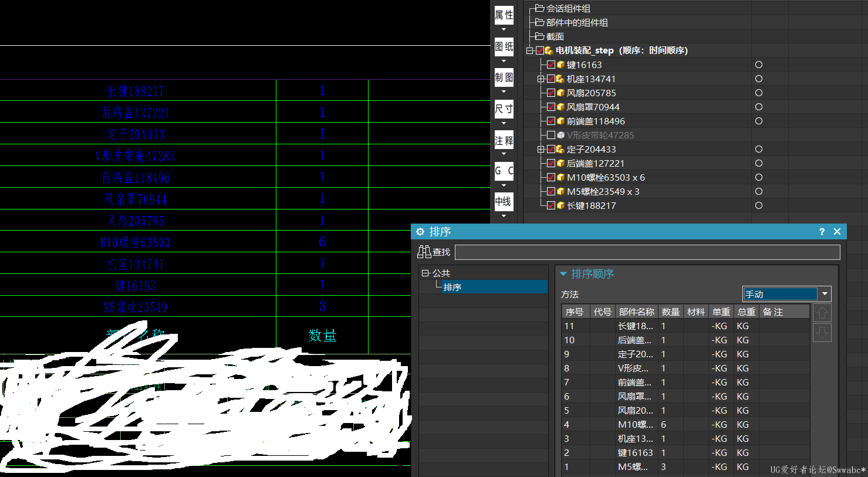Click the 尺寸 sidebar toolbar button
This screenshot has height=477, width=868.
504,109
